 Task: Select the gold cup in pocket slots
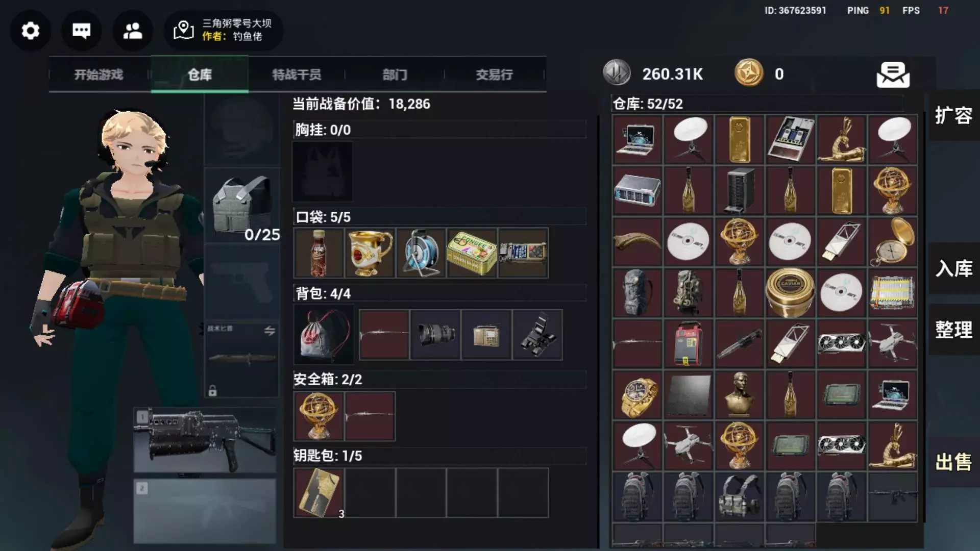coord(370,253)
